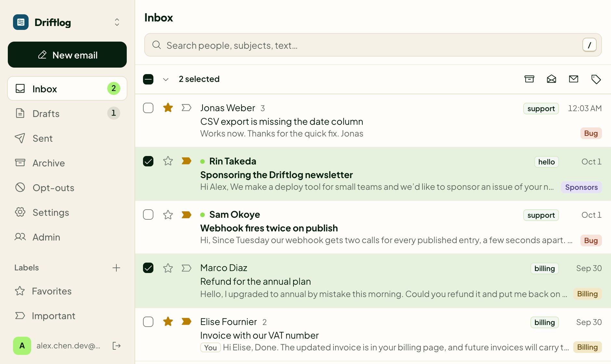Mark Jonas Weber email as important
This screenshot has width=611, height=364.
[x=186, y=108]
